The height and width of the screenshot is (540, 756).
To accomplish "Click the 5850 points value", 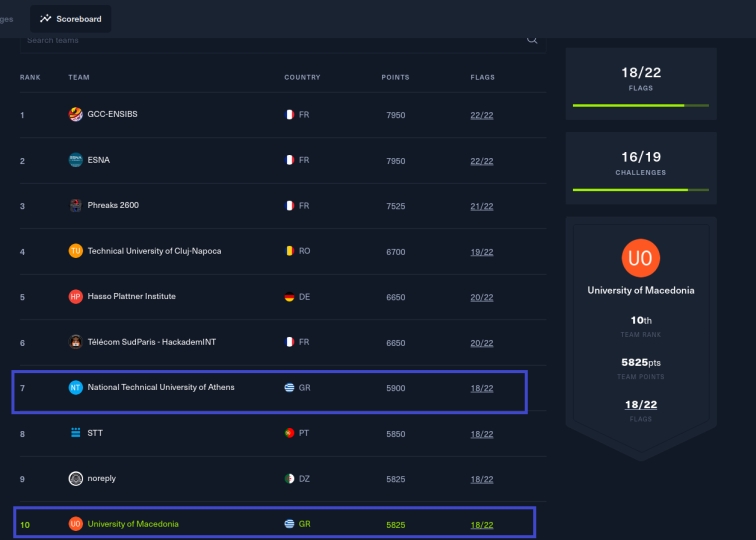I will click(x=395, y=434).
